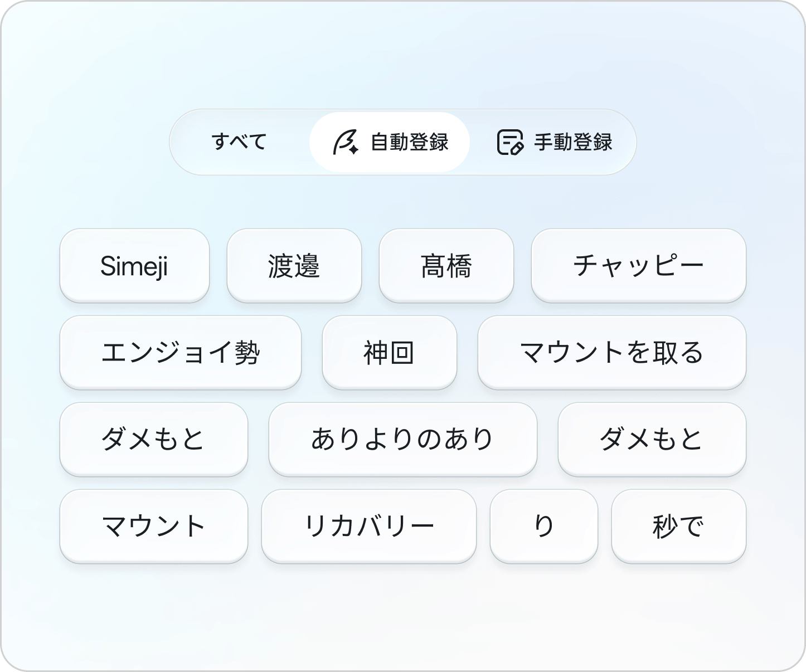Select the 渡邊 word chip
806x672 pixels.
click(294, 266)
